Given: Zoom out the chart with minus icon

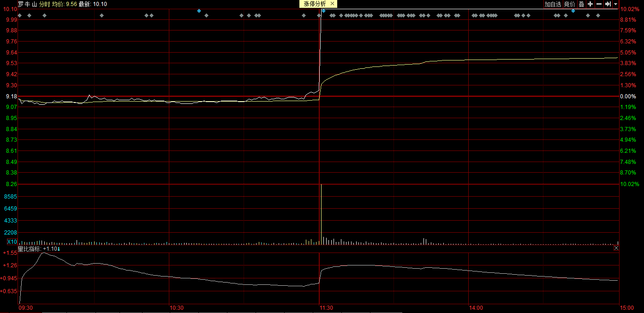Looking at the screenshot, I should [599, 4].
